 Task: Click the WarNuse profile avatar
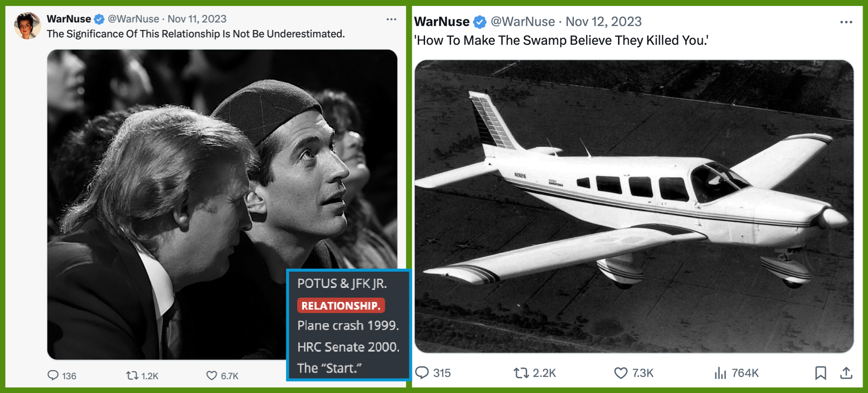click(27, 25)
